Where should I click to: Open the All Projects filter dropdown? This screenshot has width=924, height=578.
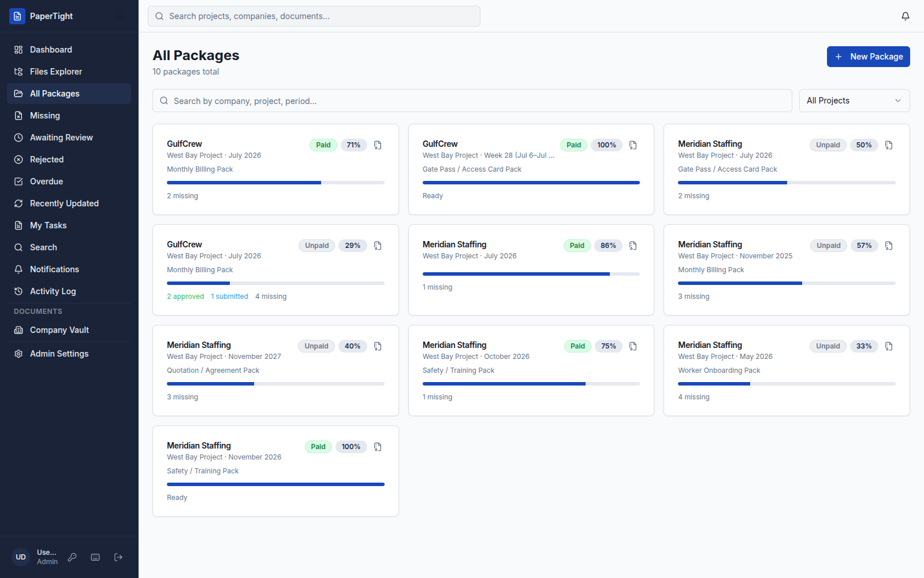854,101
